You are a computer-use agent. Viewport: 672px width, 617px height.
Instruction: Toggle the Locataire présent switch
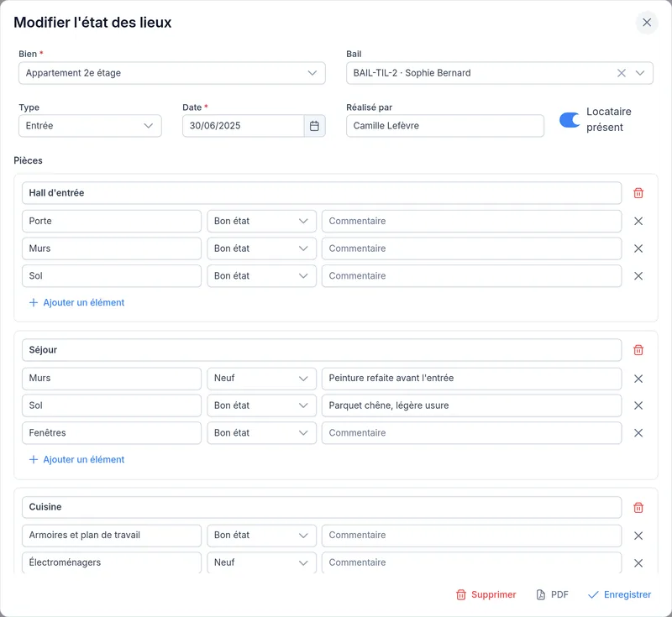(x=570, y=120)
